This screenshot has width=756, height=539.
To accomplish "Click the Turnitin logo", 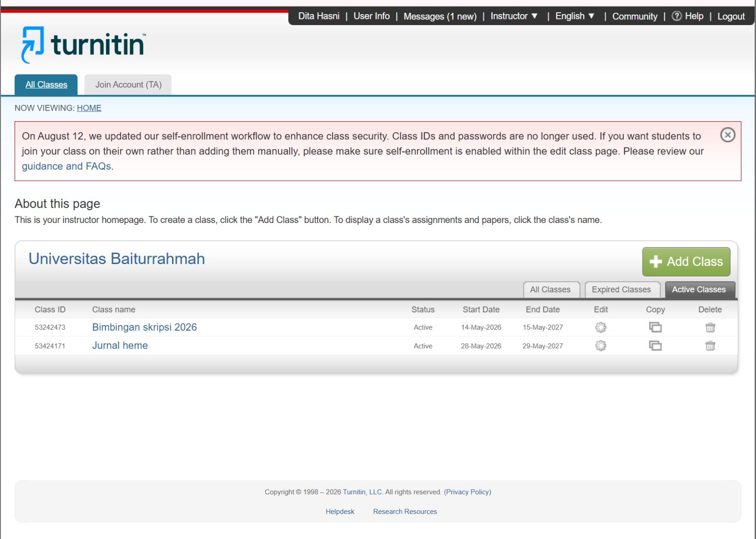I will coord(84,45).
